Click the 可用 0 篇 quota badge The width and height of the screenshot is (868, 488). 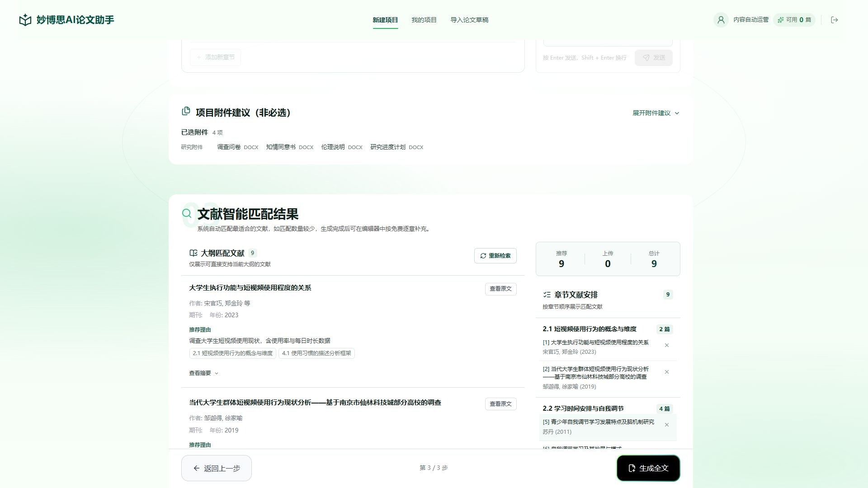point(794,20)
